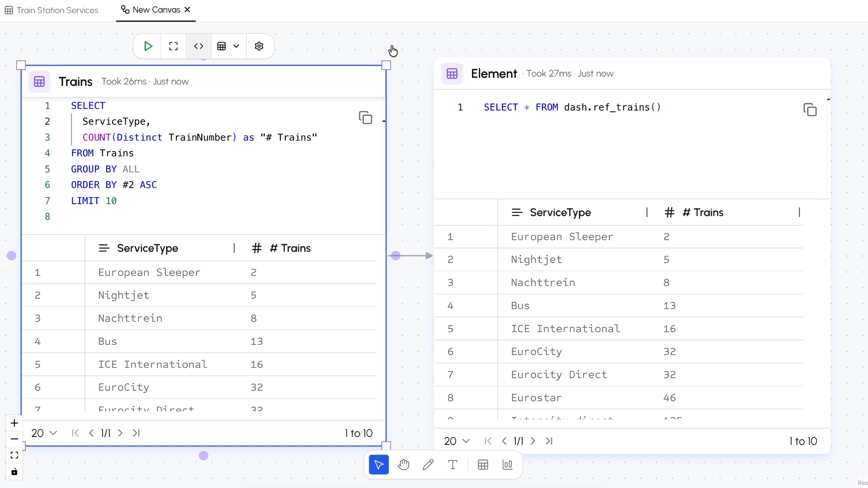Open page size dropdown in Trains panel
This screenshot has height=488, width=868.
[44, 433]
